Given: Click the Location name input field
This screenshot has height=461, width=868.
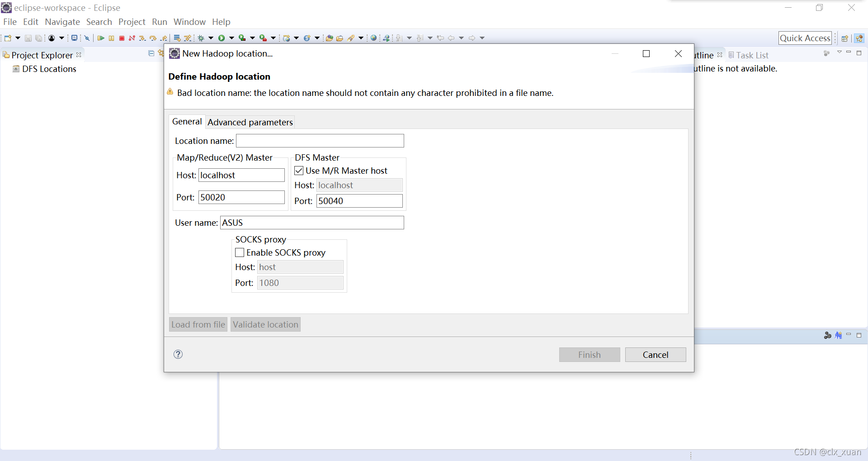Looking at the screenshot, I should pos(320,141).
